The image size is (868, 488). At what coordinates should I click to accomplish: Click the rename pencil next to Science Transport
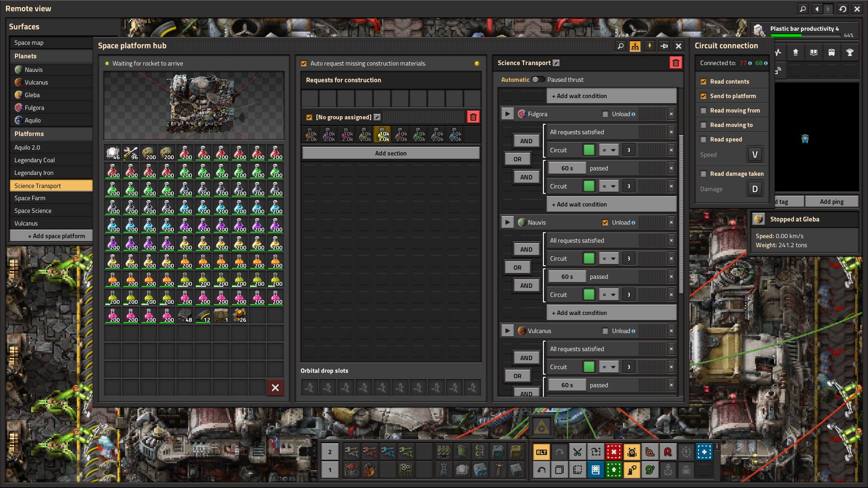(557, 63)
